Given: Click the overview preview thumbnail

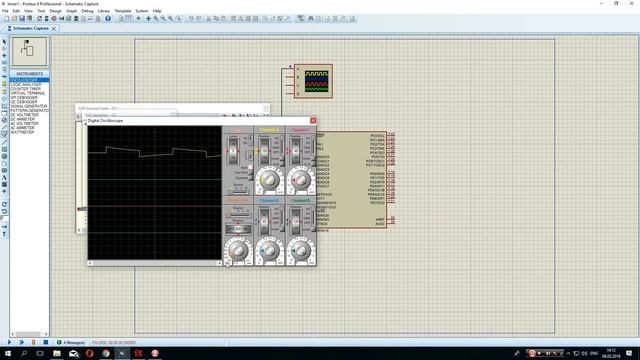Looking at the screenshot, I should click(29, 51).
